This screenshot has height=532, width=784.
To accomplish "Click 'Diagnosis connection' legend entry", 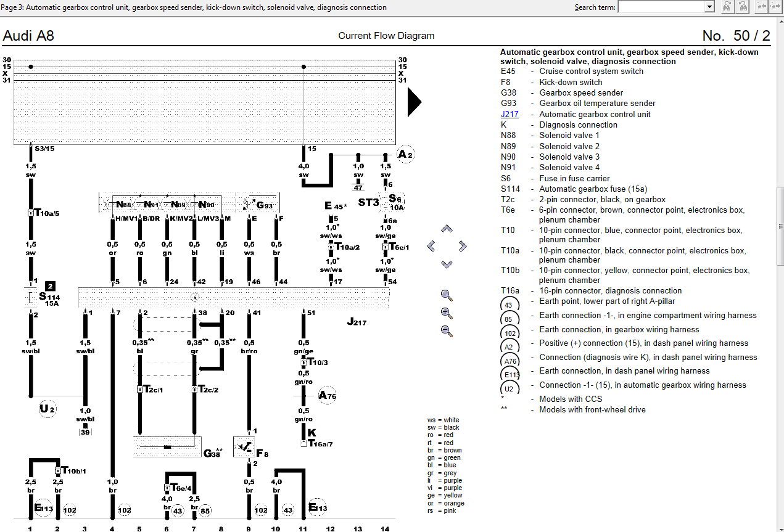I will [x=578, y=125].
